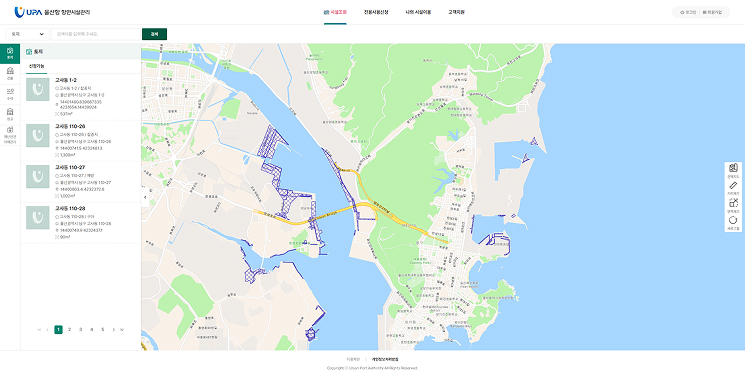Viewport: 745px width, 370px height.
Task: Open the 나의 시설이용 top menu
Action: [418, 12]
